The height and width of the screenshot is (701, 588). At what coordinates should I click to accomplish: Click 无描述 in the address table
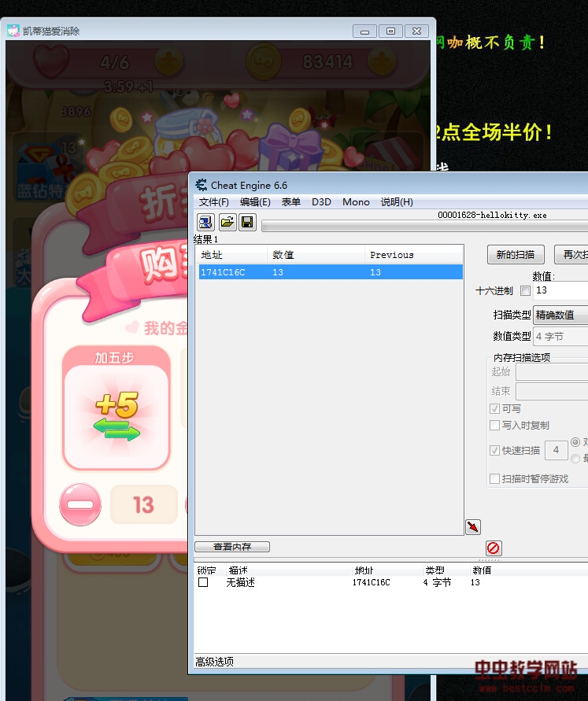(240, 582)
